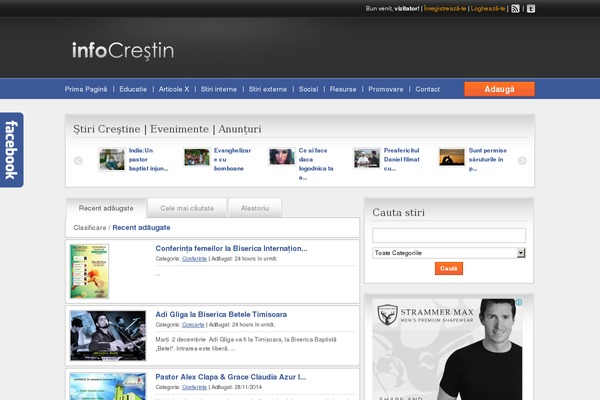Open Pastor Alex Clapa & Grace title
The image size is (600, 400).
point(231,377)
